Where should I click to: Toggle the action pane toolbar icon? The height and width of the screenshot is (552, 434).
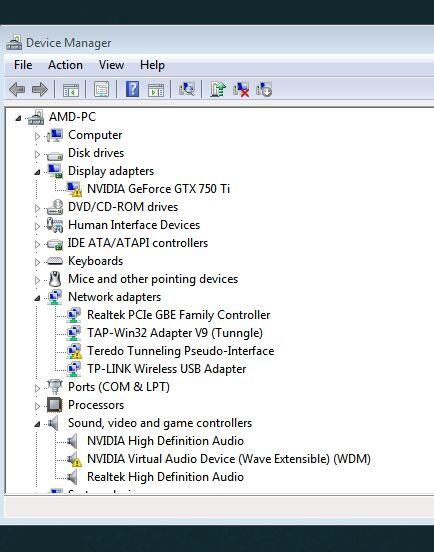coord(156,89)
